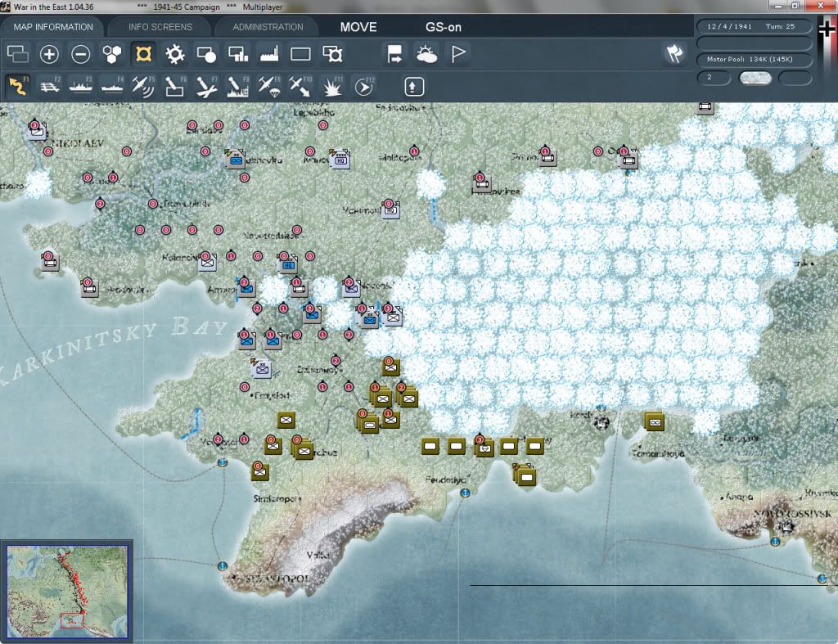Select the Soviet unit counter above Tamanskaya

(x=654, y=421)
